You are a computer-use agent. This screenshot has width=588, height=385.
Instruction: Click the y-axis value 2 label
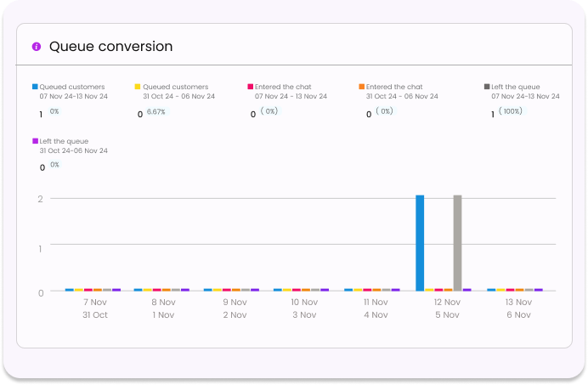(x=40, y=199)
